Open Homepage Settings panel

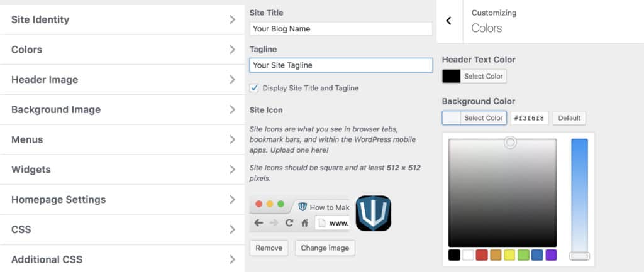click(x=123, y=199)
